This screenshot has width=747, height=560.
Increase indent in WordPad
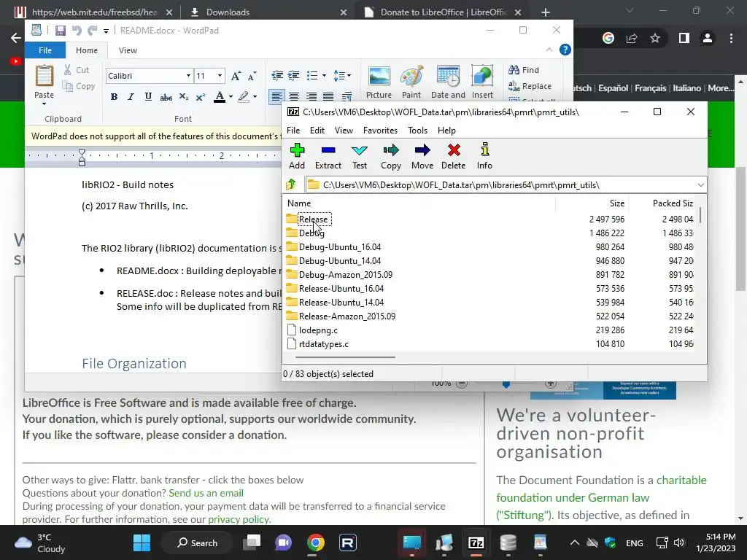click(x=294, y=76)
